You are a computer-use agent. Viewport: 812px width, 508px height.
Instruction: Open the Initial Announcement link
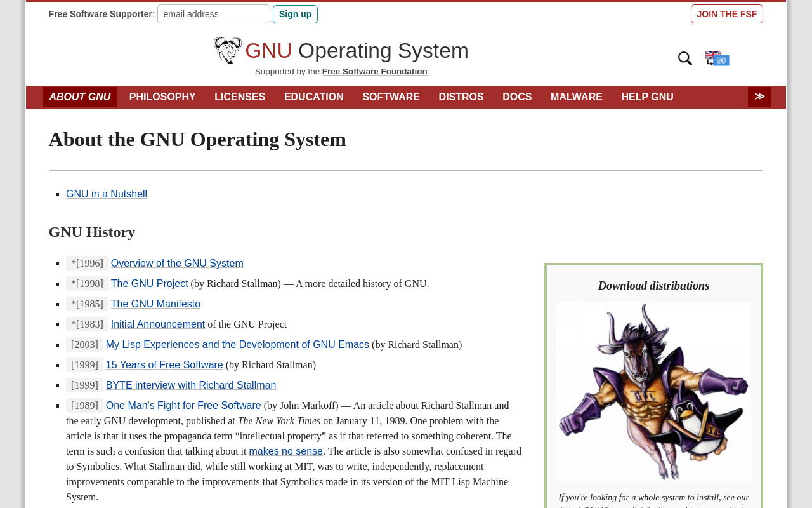click(x=158, y=324)
